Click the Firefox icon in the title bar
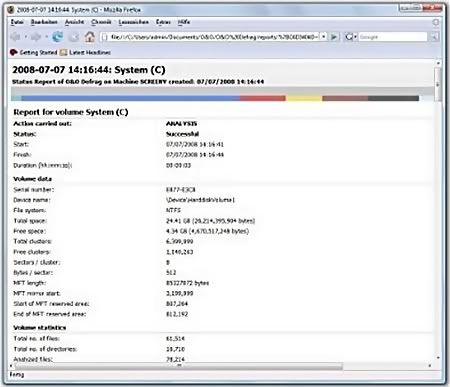450x387 pixels. point(11,10)
